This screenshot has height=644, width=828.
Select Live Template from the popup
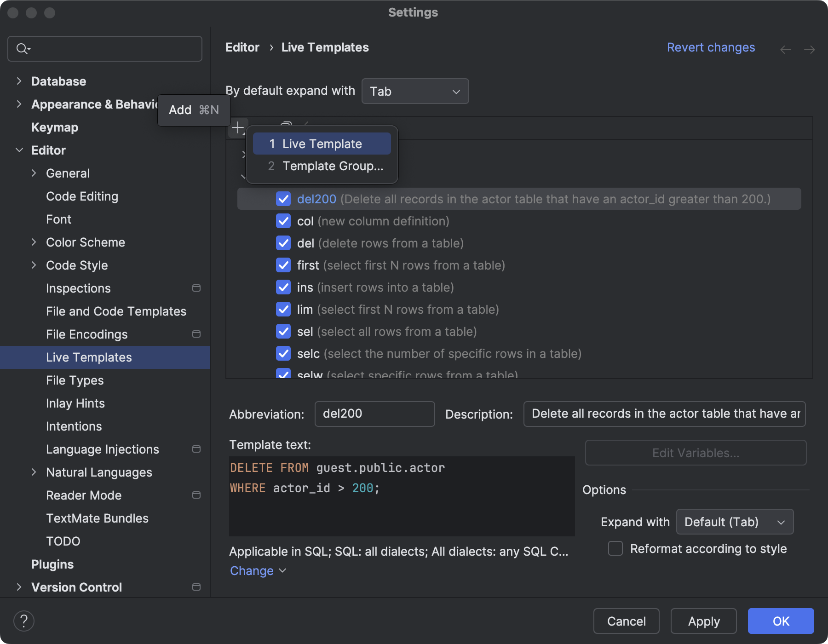(x=322, y=144)
